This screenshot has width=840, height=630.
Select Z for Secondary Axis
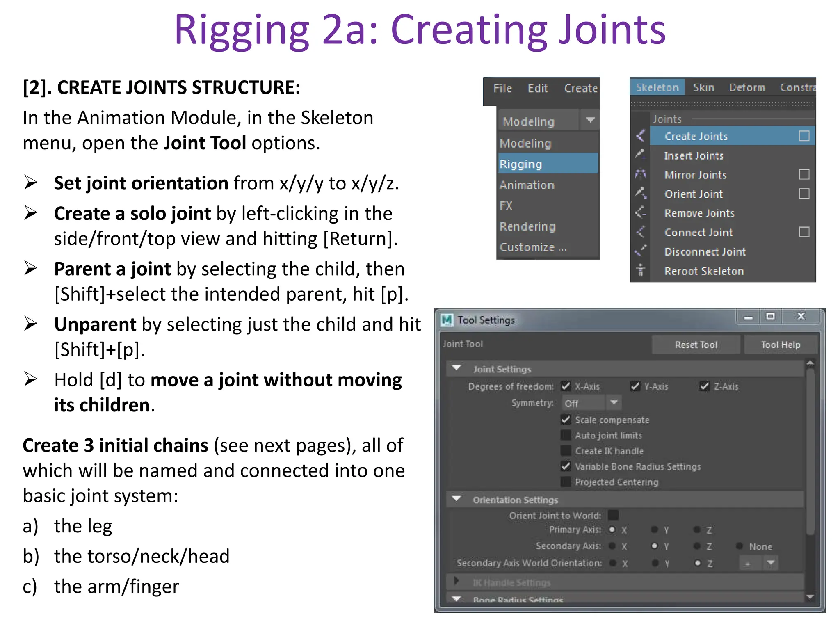(697, 546)
